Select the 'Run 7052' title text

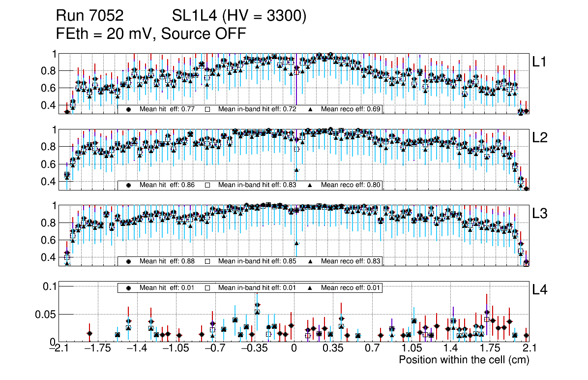point(89,16)
